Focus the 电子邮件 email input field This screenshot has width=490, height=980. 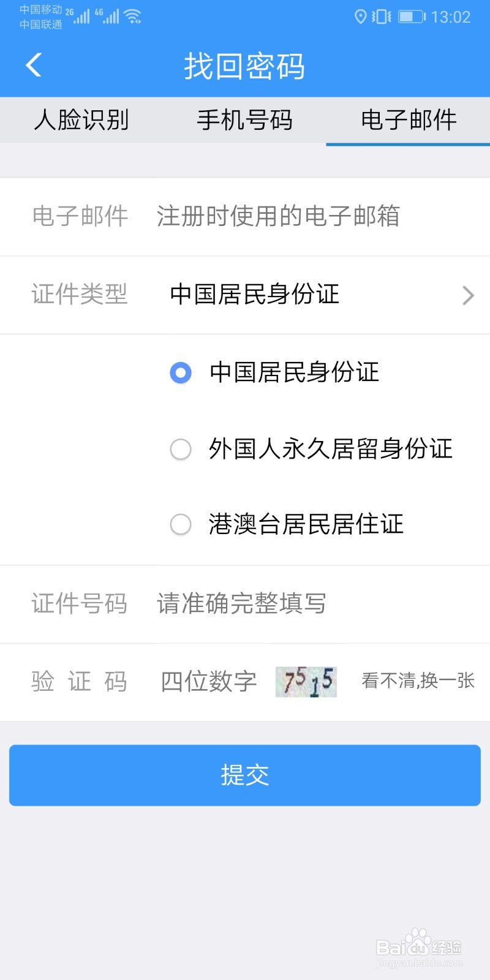click(x=306, y=216)
